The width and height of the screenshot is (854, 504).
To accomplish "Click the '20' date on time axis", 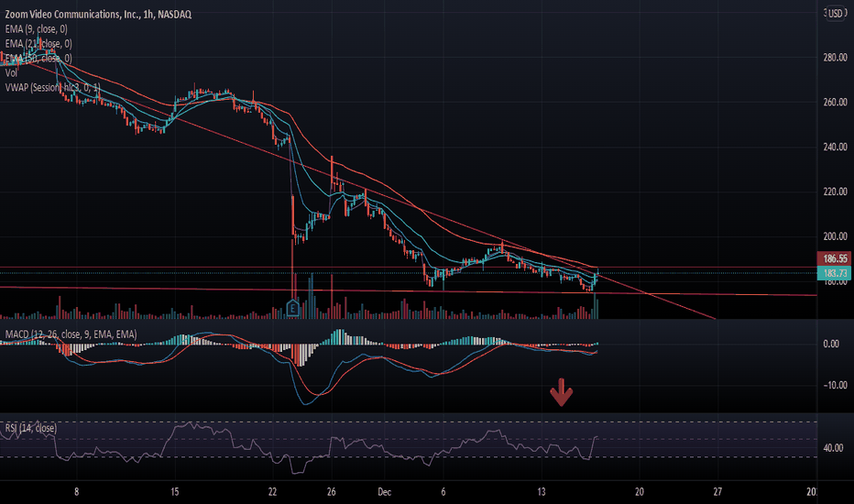I will pos(640,492).
